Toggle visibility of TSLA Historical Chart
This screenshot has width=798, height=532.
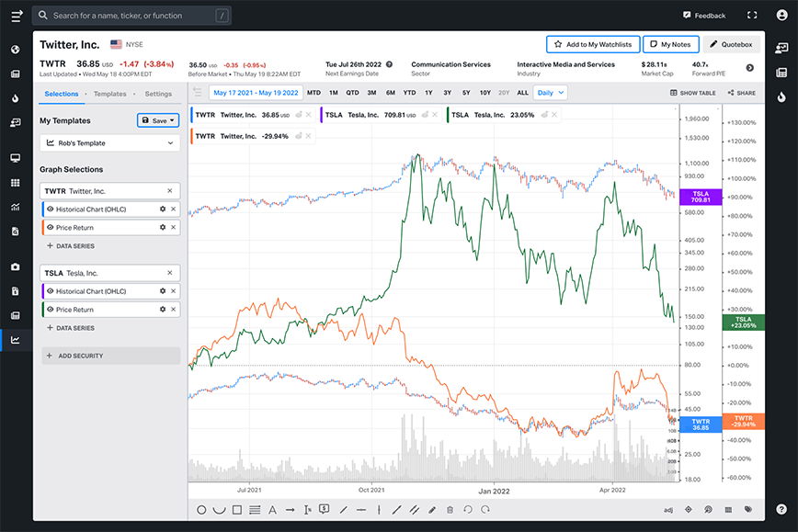coord(51,290)
